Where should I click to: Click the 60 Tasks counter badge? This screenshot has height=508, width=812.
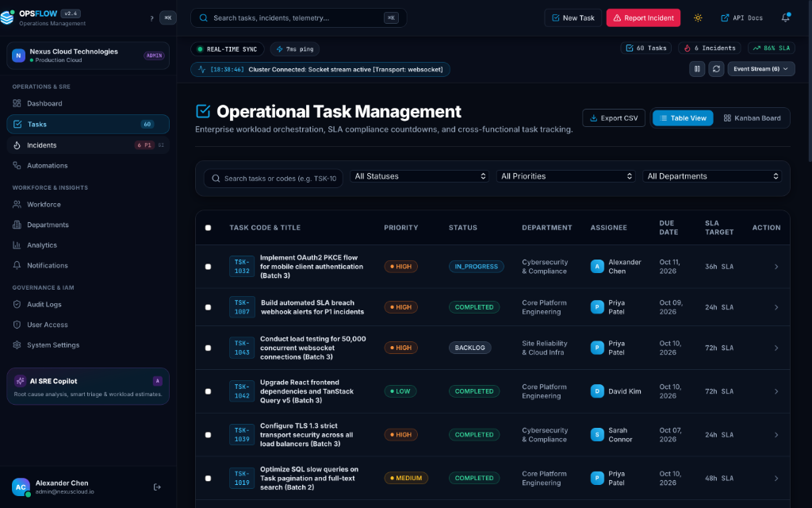tap(645, 48)
